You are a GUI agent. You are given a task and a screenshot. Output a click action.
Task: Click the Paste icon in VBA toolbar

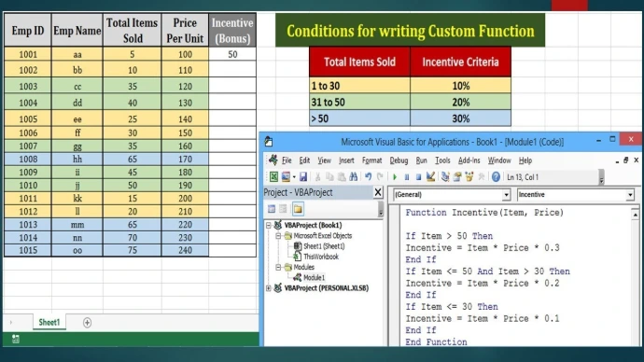(x=342, y=177)
